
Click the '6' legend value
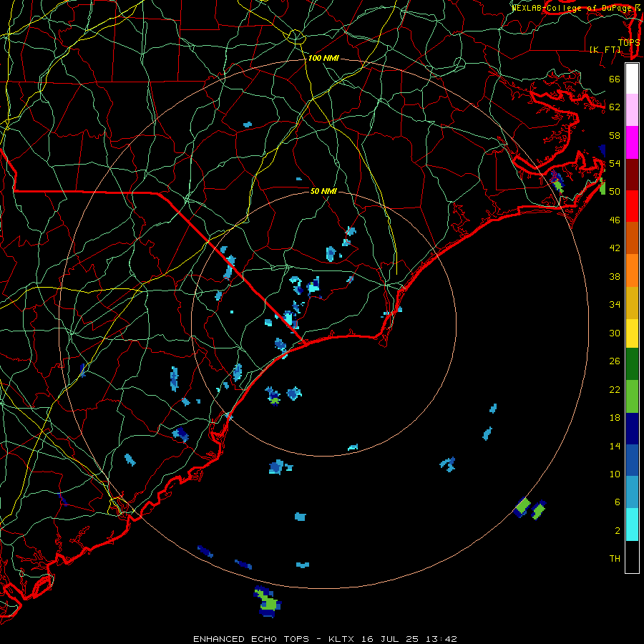617,502
